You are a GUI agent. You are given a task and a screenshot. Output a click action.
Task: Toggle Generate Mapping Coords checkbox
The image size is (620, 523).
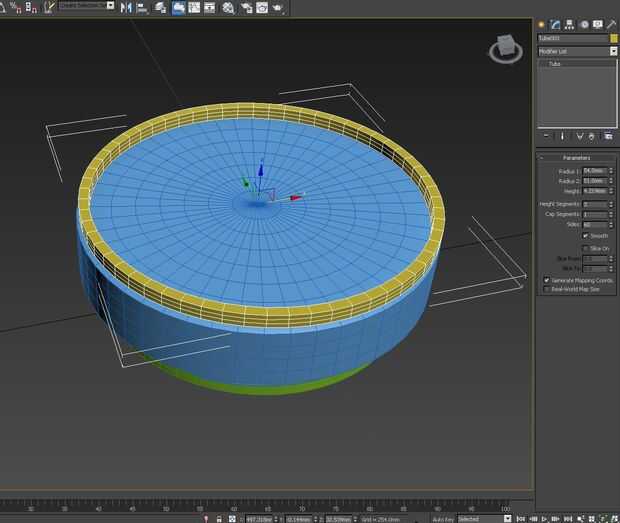coord(546,280)
